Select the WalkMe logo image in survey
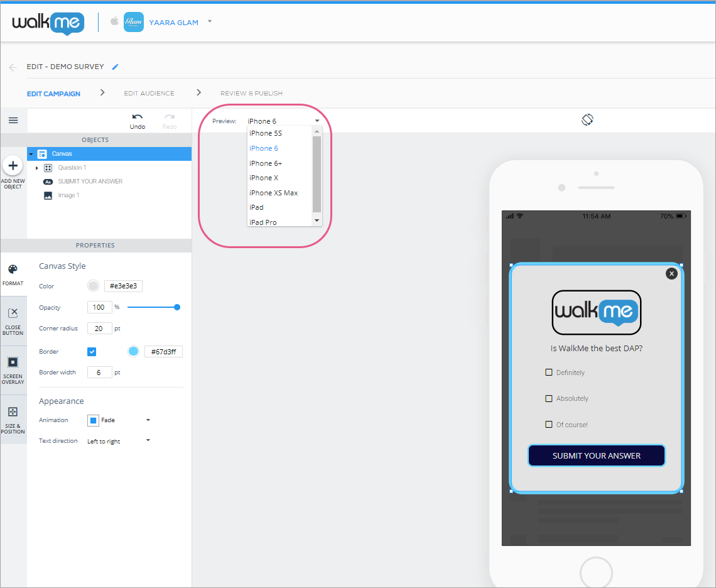 tap(597, 312)
